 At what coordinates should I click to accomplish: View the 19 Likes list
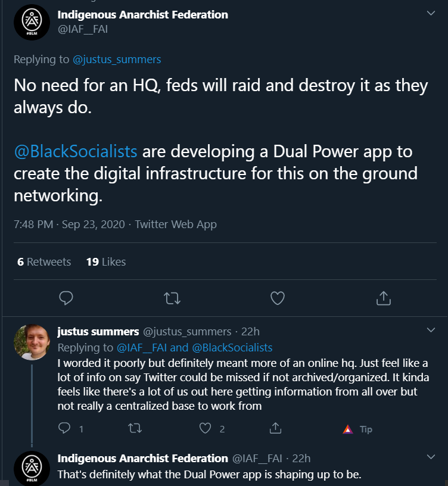point(106,262)
